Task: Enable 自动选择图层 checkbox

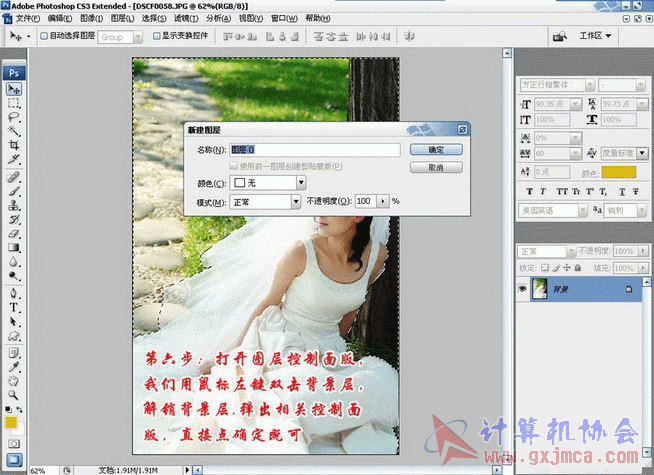Action: [44, 36]
